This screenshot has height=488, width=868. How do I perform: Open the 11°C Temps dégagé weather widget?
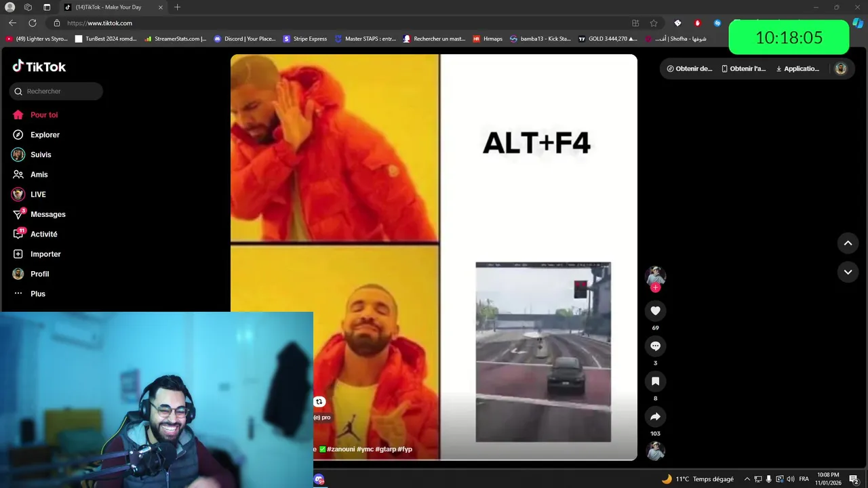[x=698, y=479]
